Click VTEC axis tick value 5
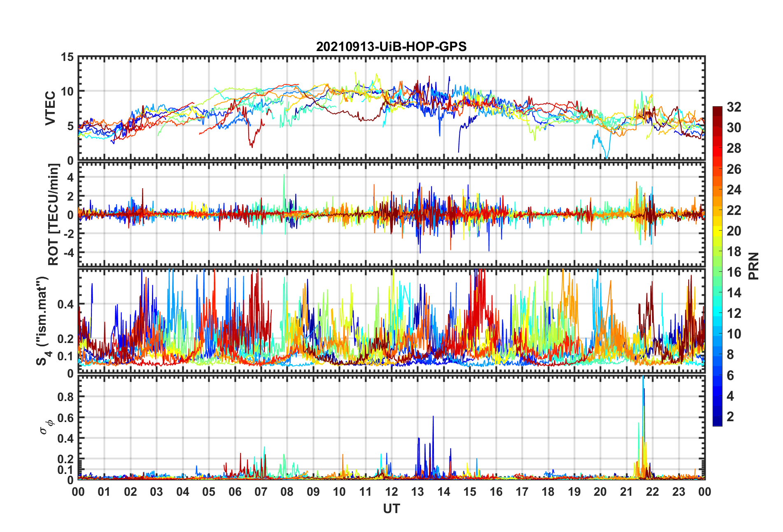The height and width of the screenshot is (532, 783). coord(70,126)
